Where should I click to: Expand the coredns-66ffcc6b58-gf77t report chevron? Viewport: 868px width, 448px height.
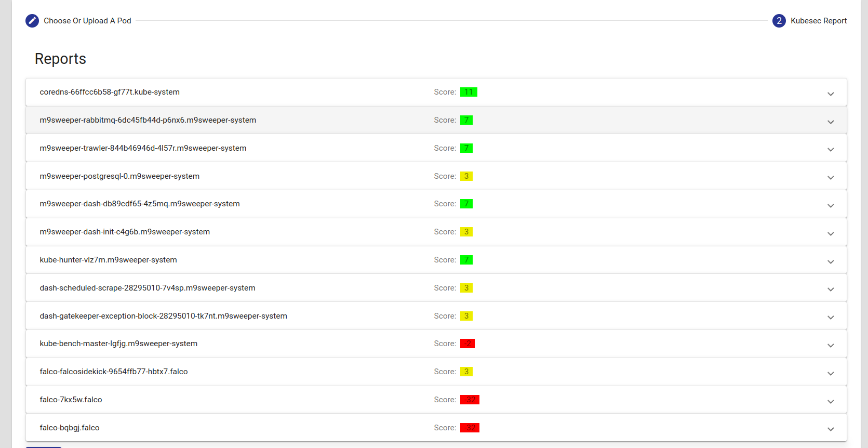click(830, 94)
